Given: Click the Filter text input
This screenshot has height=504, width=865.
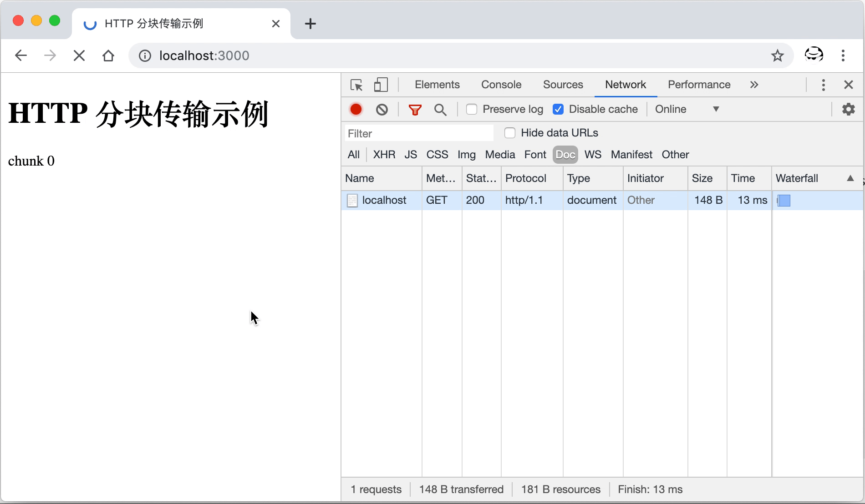Looking at the screenshot, I should (419, 133).
